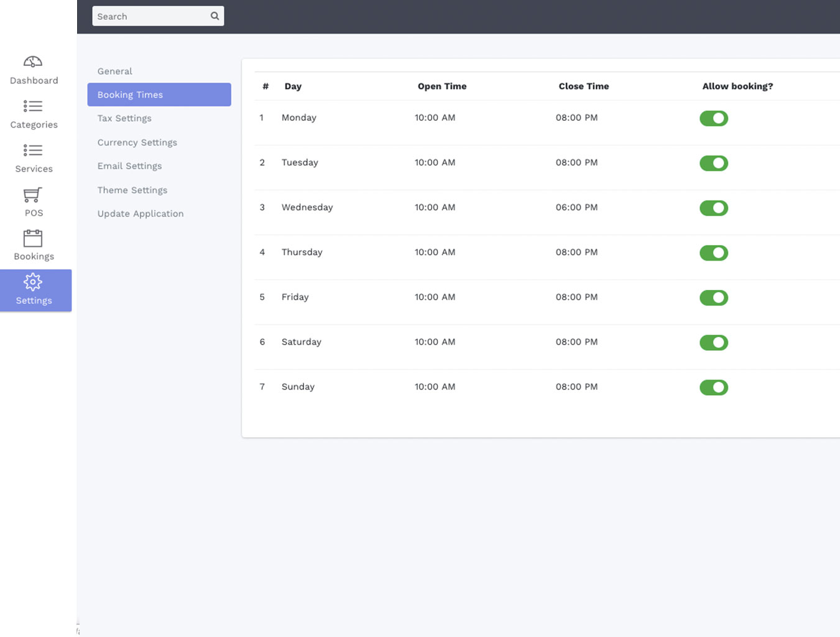The height and width of the screenshot is (637, 840).
Task: Select Update Application option
Action: click(141, 213)
